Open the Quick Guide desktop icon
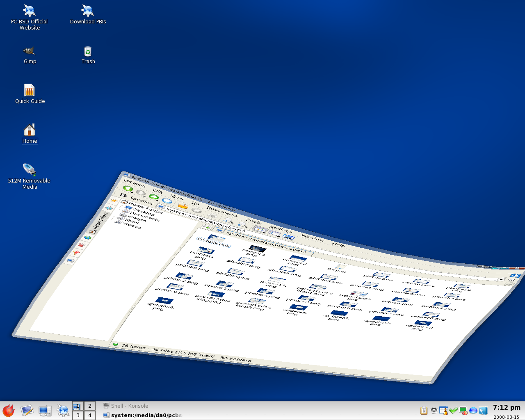525x420 pixels. pyautogui.click(x=30, y=94)
